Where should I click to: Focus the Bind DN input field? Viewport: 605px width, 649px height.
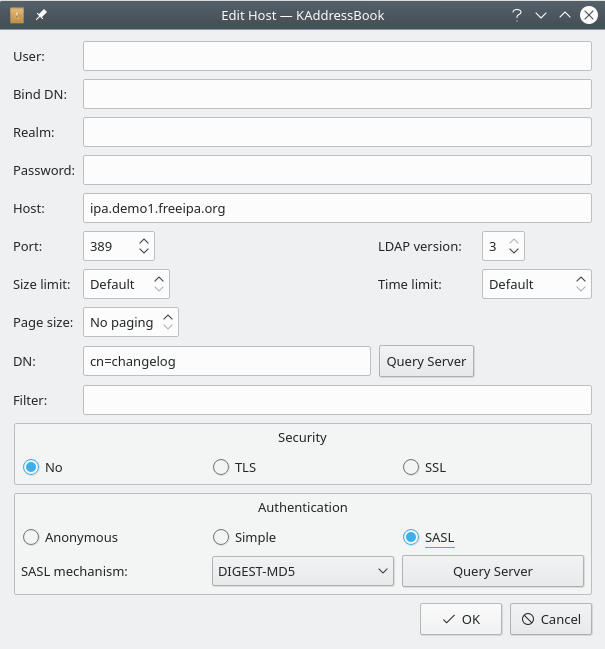(337, 94)
